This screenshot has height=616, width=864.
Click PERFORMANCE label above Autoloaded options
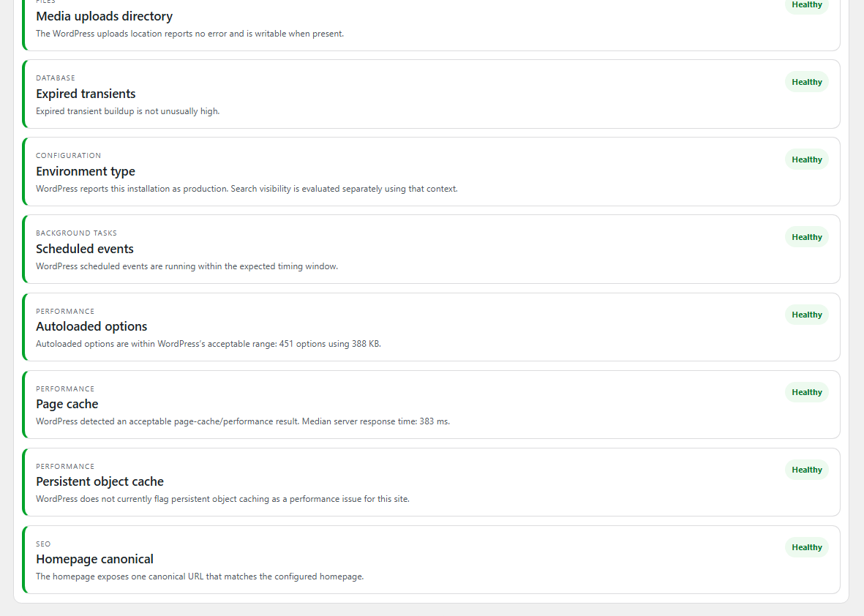click(65, 312)
